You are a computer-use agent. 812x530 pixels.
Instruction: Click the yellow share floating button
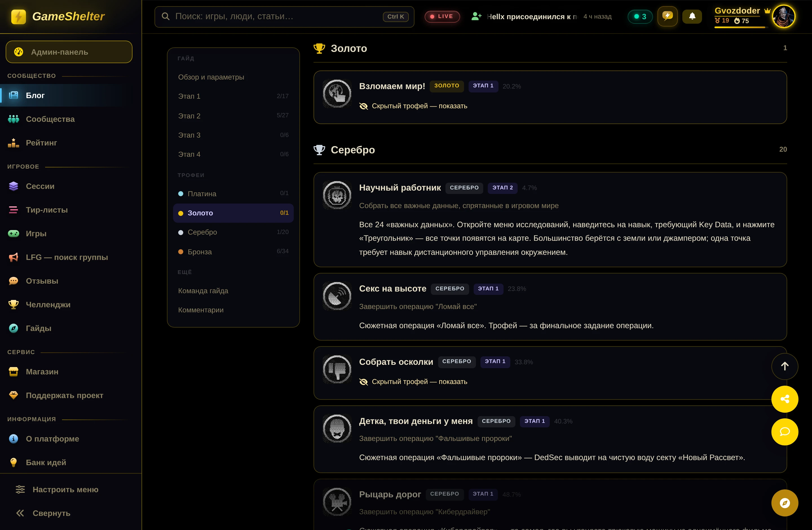[x=784, y=399]
